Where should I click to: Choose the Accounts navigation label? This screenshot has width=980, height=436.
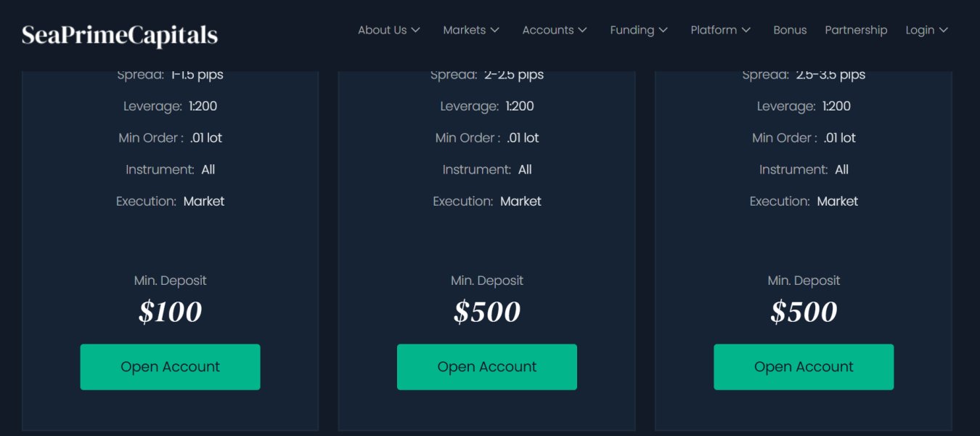pos(548,30)
